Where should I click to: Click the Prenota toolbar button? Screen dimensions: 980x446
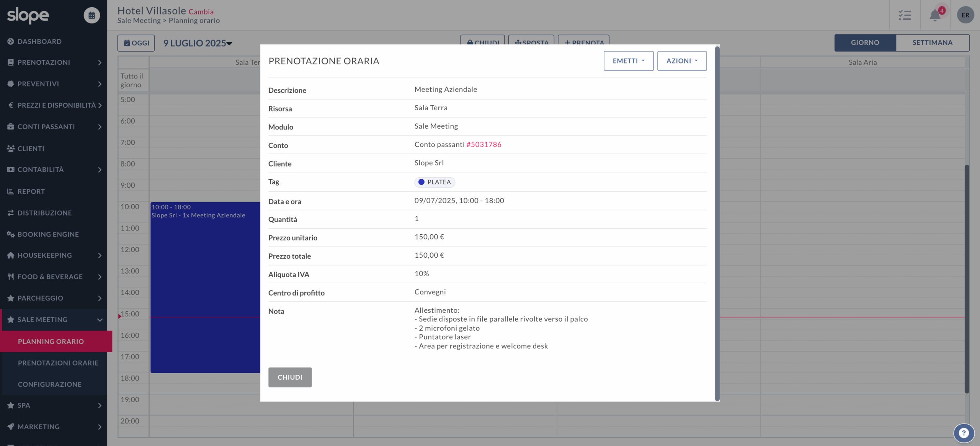coord(584,41)
